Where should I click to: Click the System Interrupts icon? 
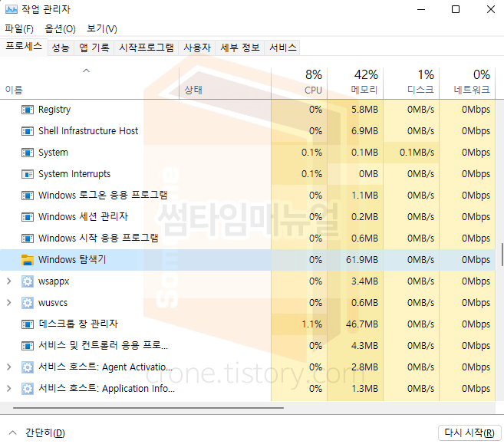28,174
